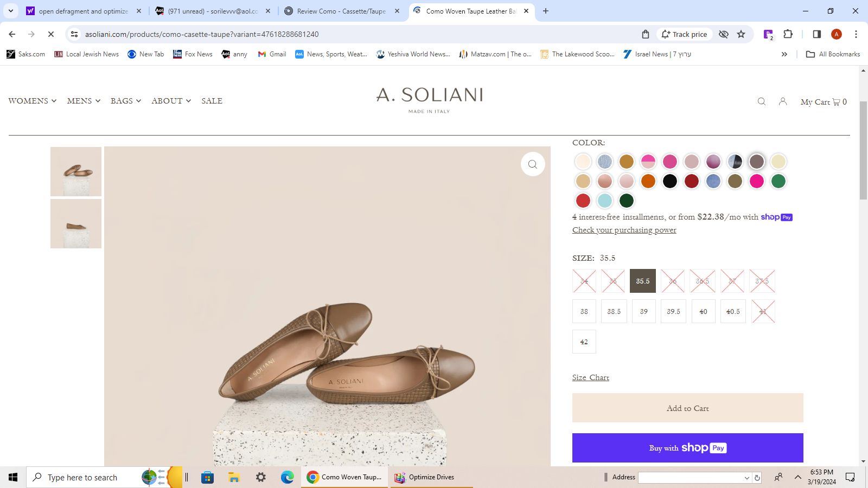This screenshot has height=488, width=868.
Task: Click the image zoom magnifier on product photo
Action: (533, 164)
